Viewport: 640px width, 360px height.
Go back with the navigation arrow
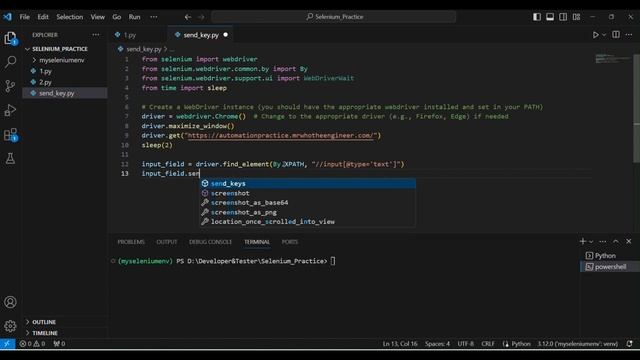point(188,17)
